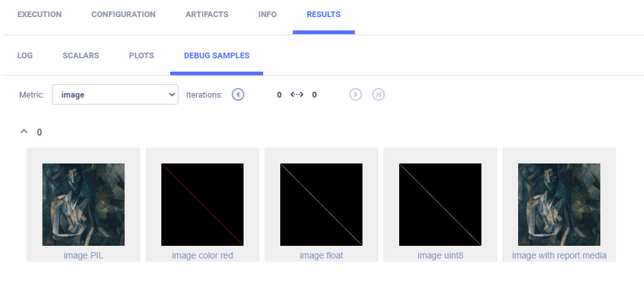
Task: Open the image color red thumbnail
Action: point(202,204)
